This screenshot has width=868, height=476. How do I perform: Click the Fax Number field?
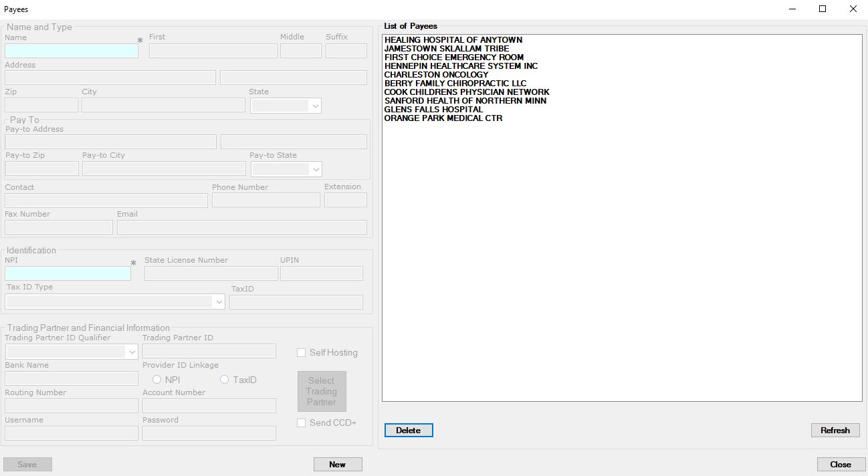pyautogui.click(x=59, y=227)
